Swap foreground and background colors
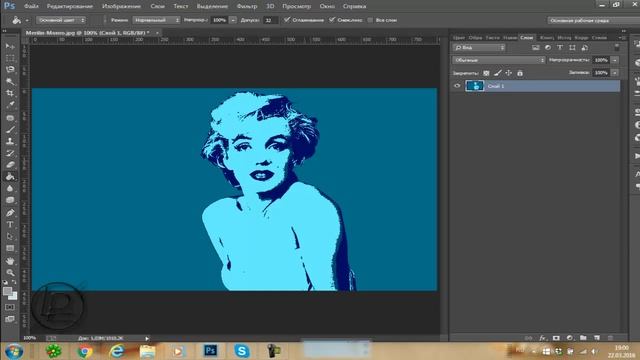Viewport: 640px width, 360px height. tap(15, 282)
